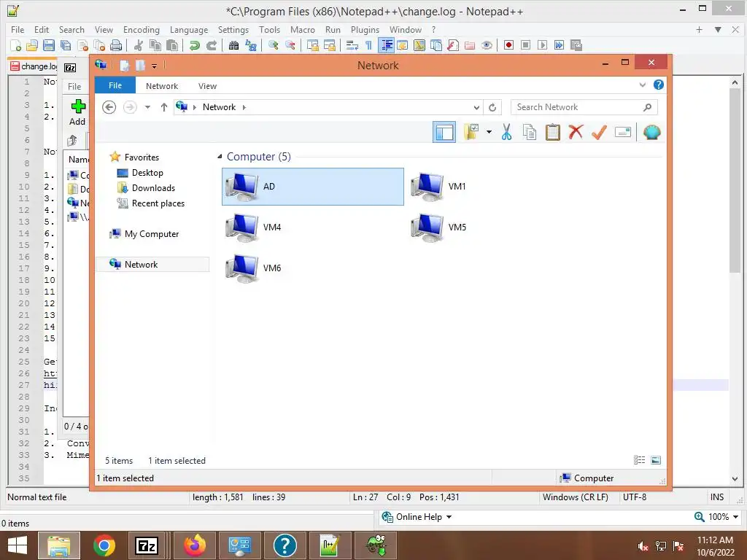Image resolution: width=747 pixels, height=560 pixels.
Task: Click the shell icon in Network toolbar
Action: tap(651, 132)
